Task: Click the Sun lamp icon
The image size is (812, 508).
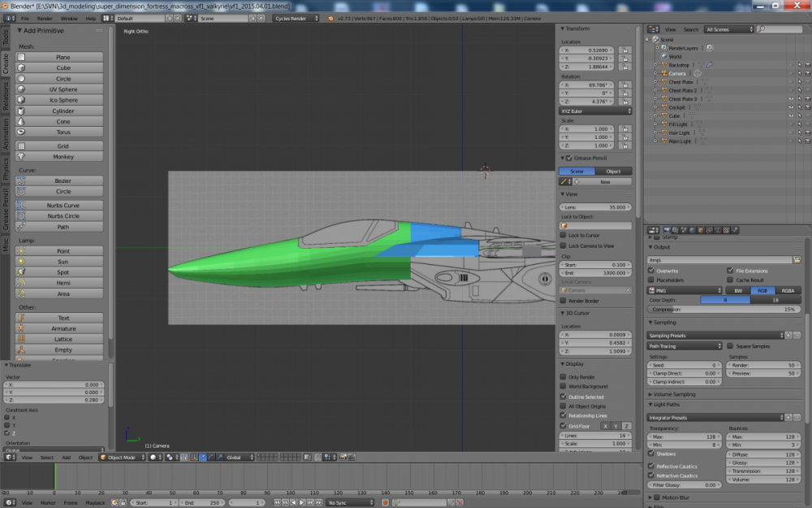Action: [21, 261]
